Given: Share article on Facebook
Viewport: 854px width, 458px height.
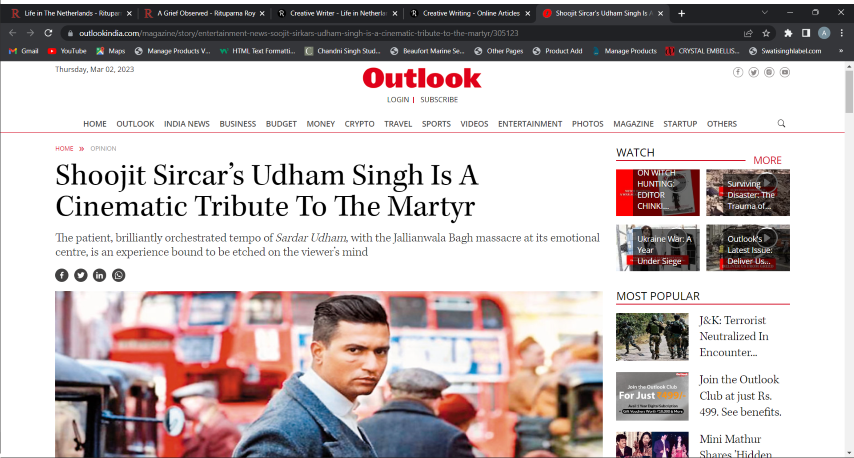Looking at the screenshot, I should click(62, 275).
